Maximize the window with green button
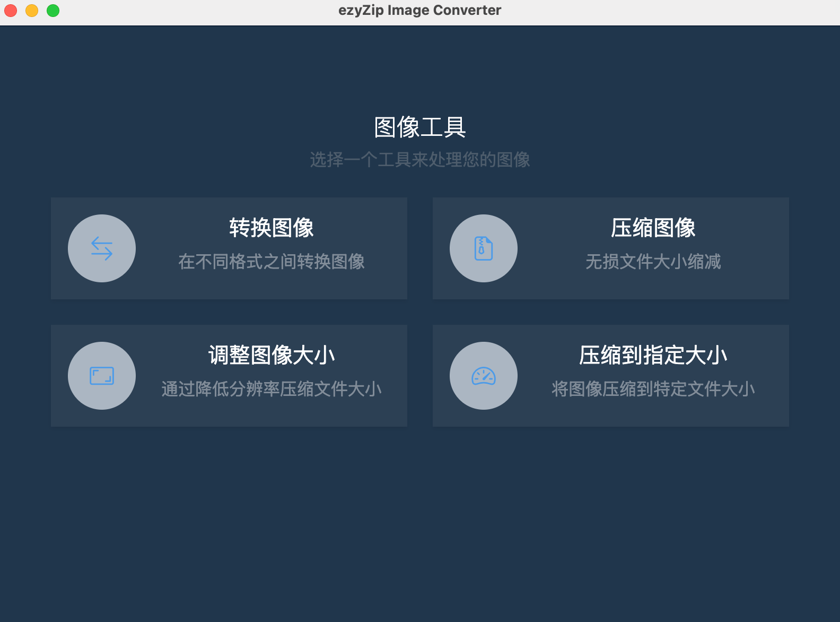Screen dimensions: 840x622 [x=53, y=11]
